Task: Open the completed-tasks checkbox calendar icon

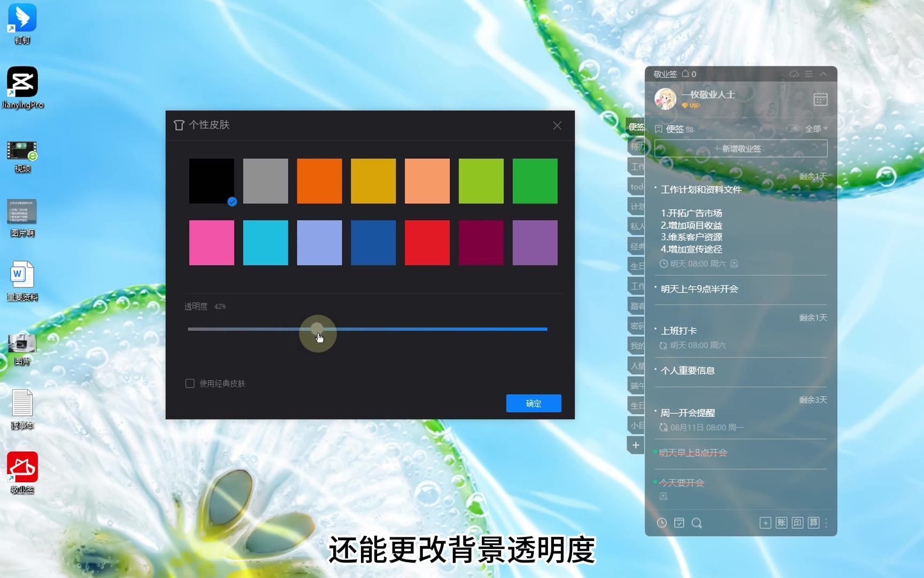Action: (x=679, y=523)
